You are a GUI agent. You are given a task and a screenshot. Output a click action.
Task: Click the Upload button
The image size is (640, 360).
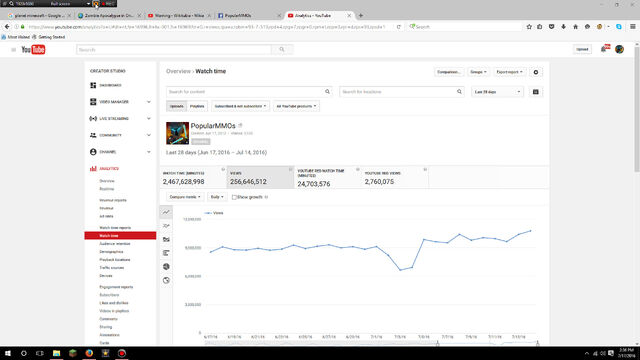582,49
